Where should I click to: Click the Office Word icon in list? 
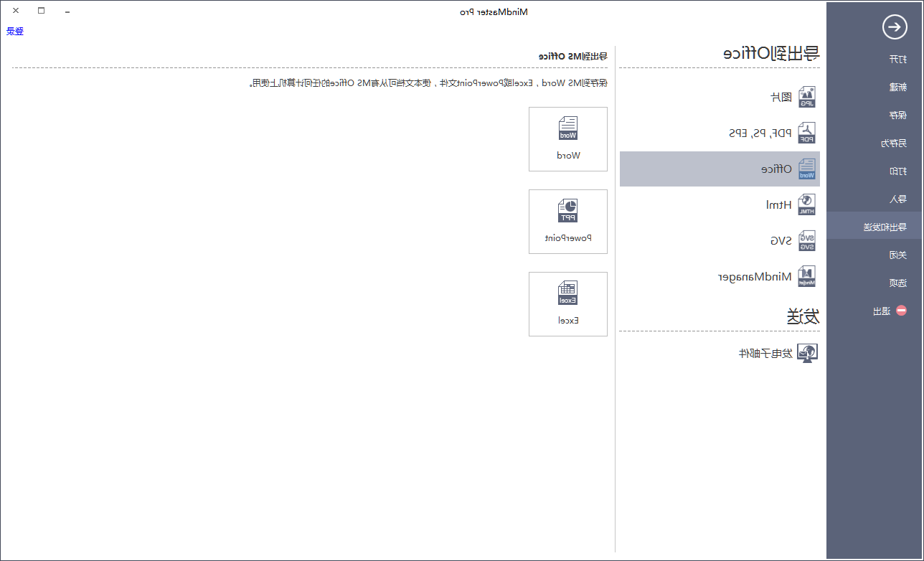[807, 169]
